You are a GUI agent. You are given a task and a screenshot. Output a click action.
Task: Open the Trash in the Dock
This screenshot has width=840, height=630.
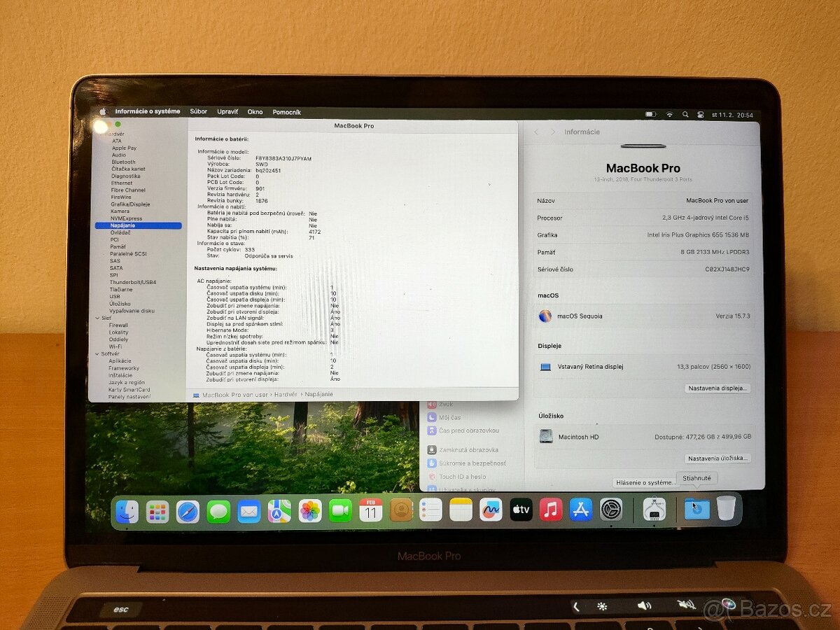(x=726, y=508)
